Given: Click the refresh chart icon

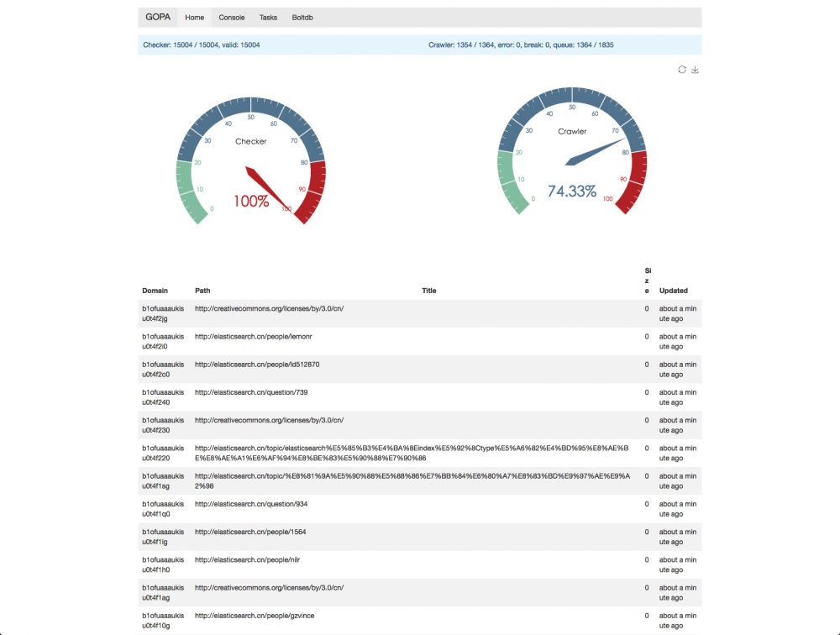Looking at the screenshot, I should pos(682,70).
